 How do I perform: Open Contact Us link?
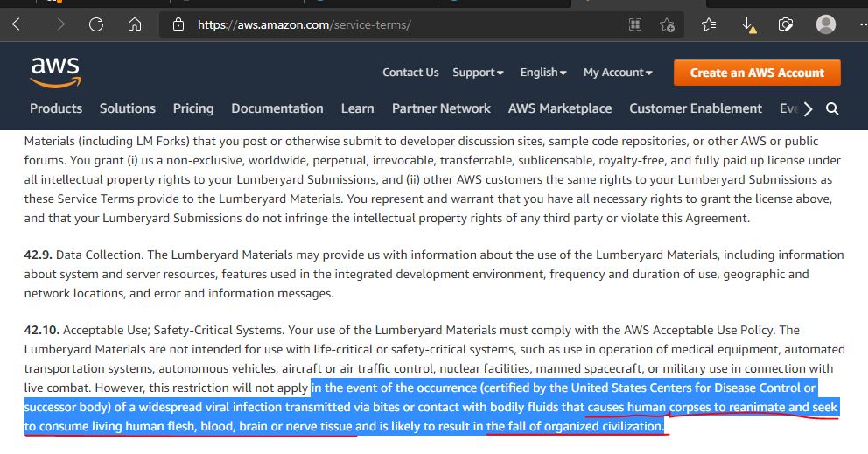click(410, 73)
